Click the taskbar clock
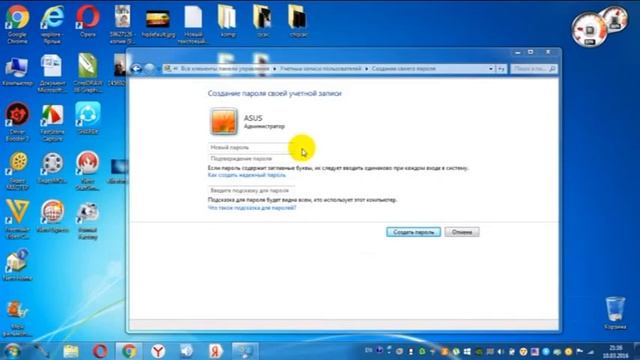The width and height of the screenshot is (640, 360). click(x=616, y=351)
